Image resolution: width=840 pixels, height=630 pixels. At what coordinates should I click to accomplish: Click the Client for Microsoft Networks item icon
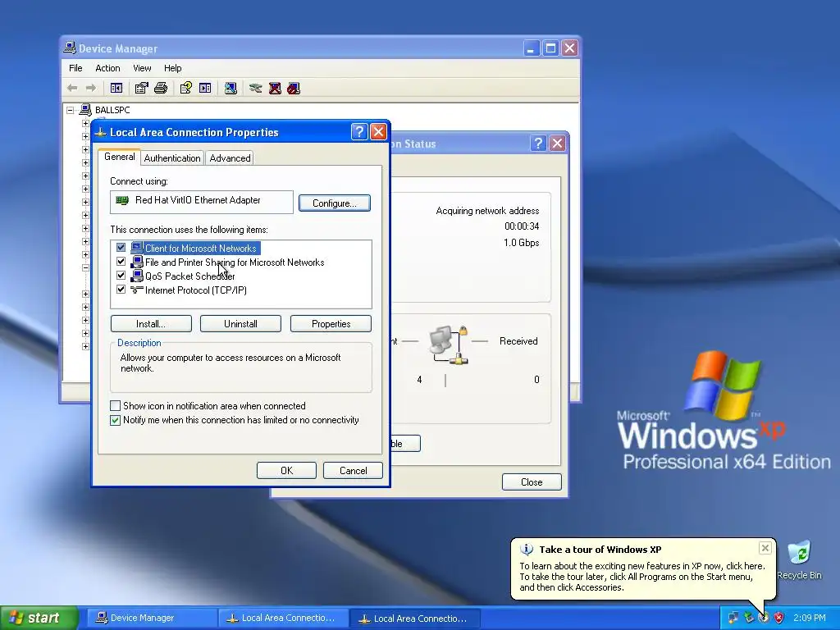tap(137, 248)
